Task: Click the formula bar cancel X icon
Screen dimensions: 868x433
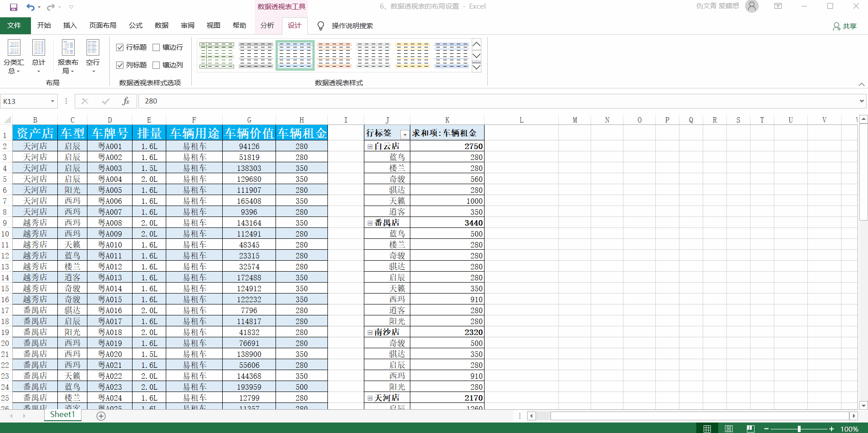Action: (85, 101)
